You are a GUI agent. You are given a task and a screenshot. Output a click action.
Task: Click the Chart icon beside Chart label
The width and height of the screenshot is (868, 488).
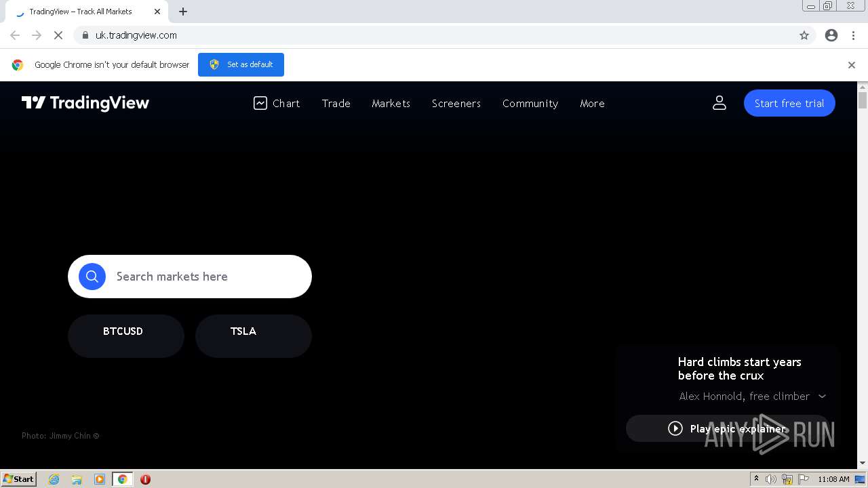(260, 103)
